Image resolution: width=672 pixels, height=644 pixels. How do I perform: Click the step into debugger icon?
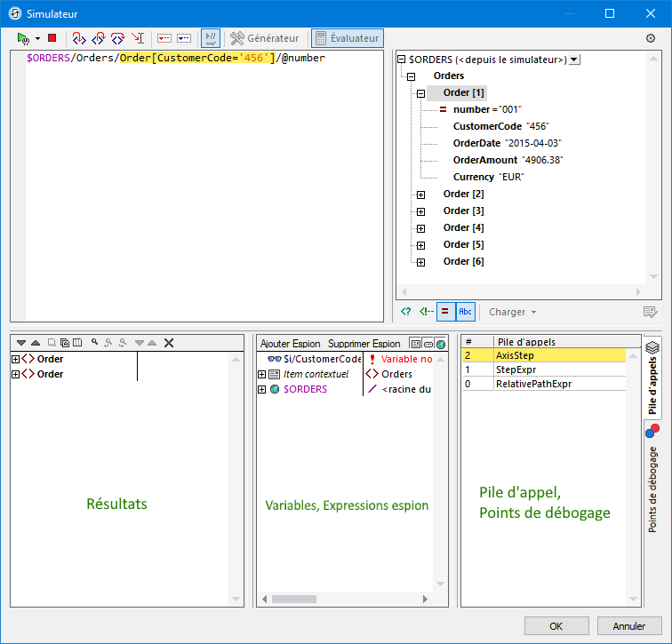pyautogui.click(x=79, y=38)
